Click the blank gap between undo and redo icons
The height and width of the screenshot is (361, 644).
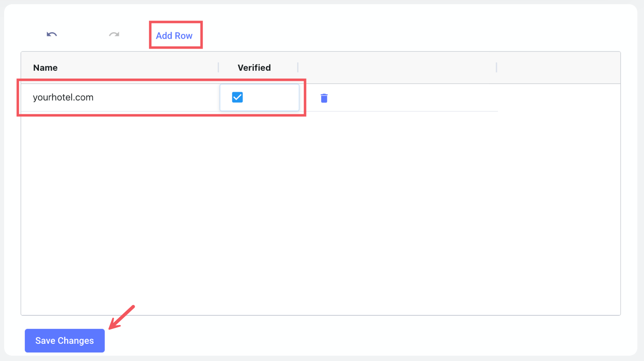[x=83, y=35]
